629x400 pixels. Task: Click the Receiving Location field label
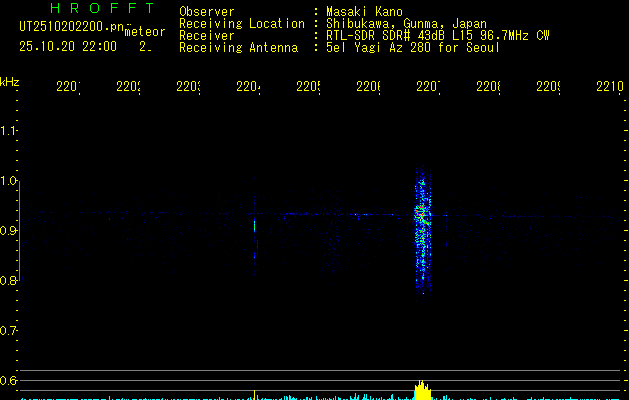242,24
